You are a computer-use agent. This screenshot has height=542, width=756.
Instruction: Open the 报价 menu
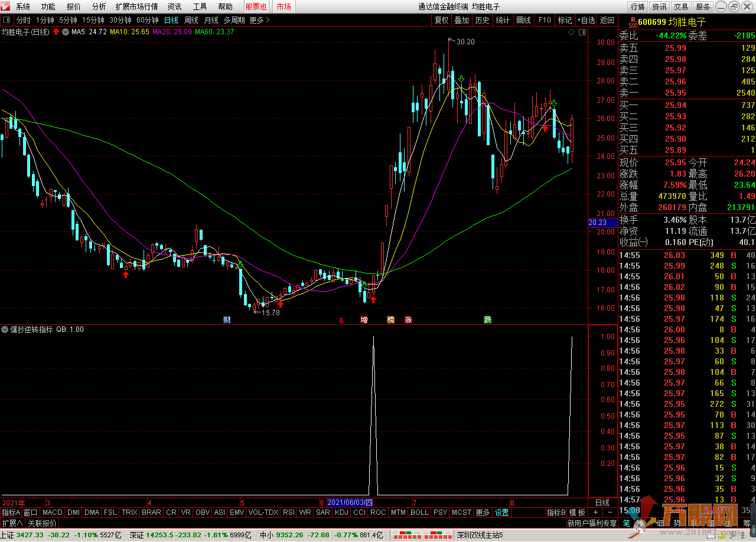click(x=74, y=7)
